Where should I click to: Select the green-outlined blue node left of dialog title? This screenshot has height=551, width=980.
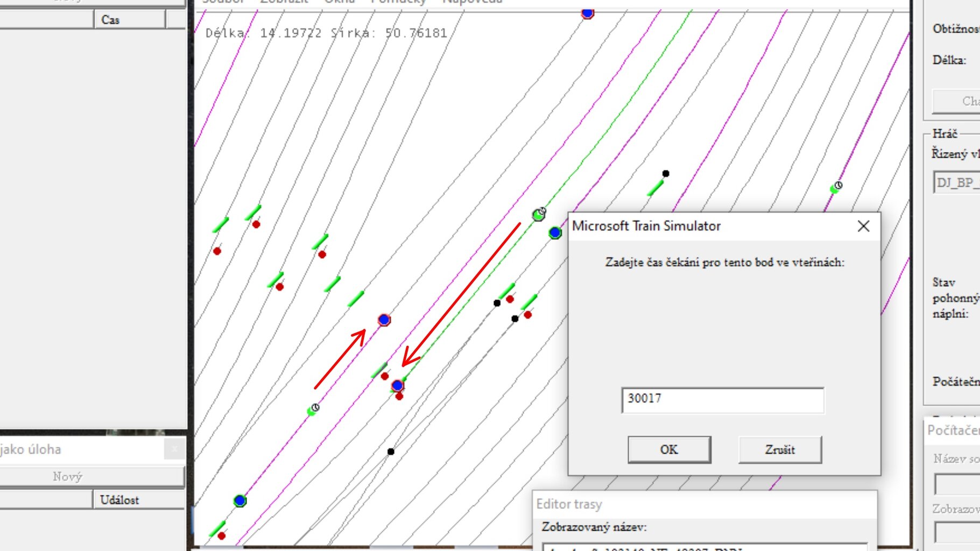pyautogui.click(x=555, y=233)
